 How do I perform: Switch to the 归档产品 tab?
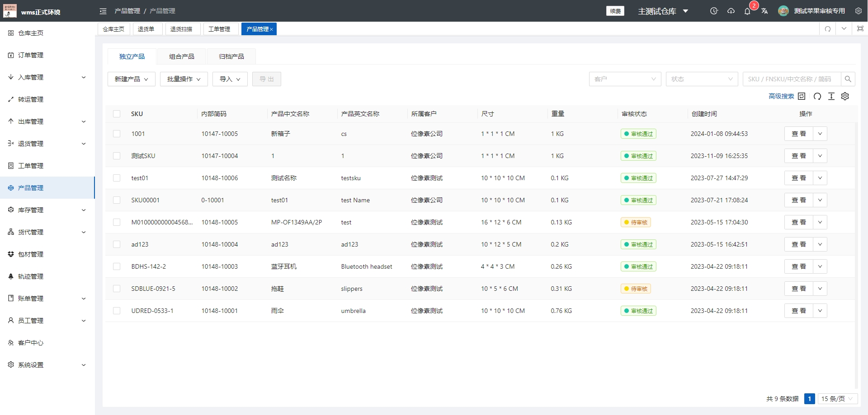(231, 56)
